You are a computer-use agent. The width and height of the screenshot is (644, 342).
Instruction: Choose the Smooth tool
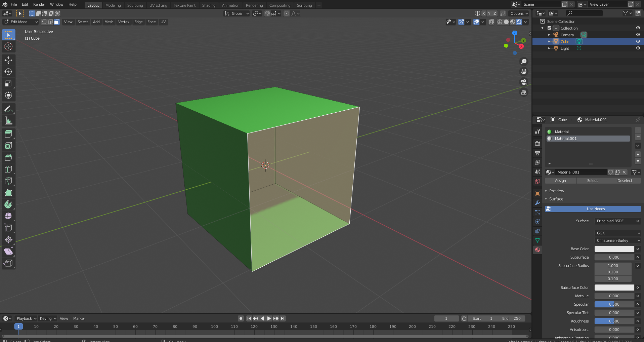click(x=8, y=216)
